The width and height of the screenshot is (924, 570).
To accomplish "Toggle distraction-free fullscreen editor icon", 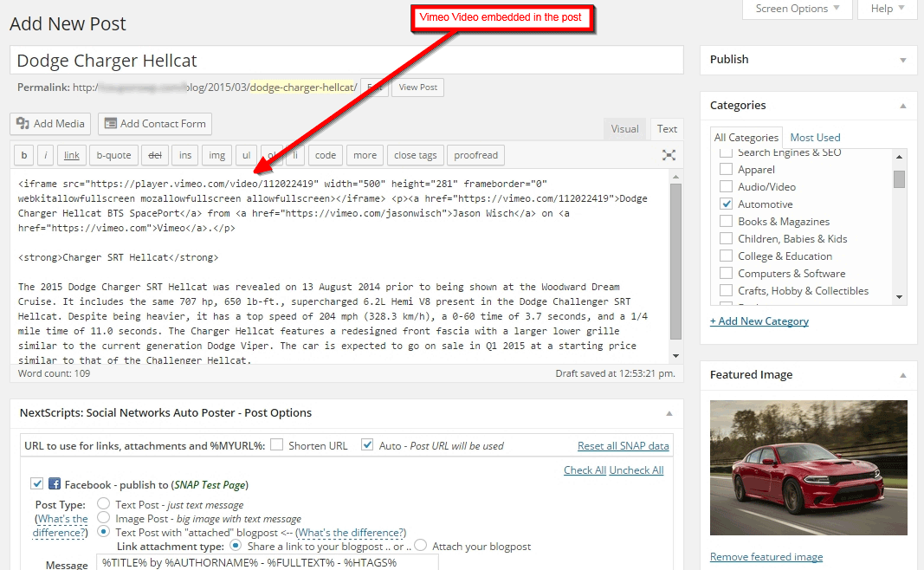I will point(669,155).
